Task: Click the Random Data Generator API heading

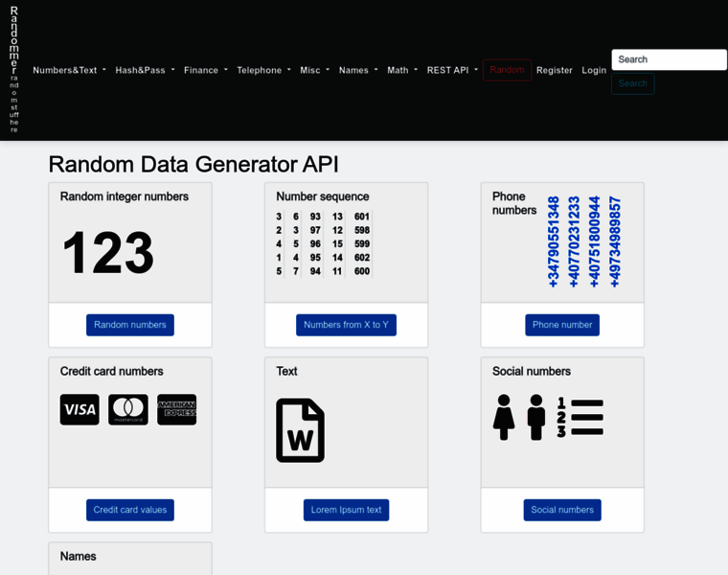Action: click(x=193, y=165)
